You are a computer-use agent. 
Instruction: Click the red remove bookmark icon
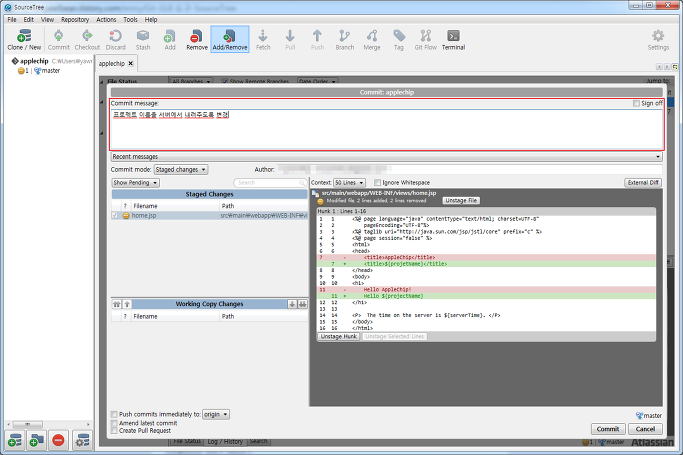[x=58, y=440]
